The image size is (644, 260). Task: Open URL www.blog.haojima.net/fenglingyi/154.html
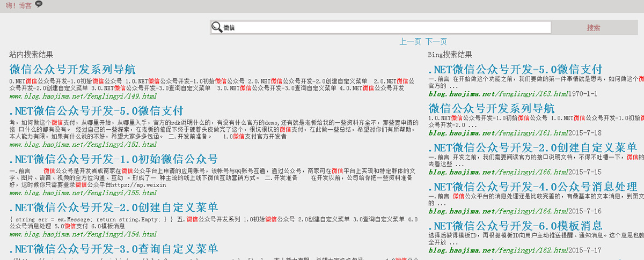[x=83, y=234]
